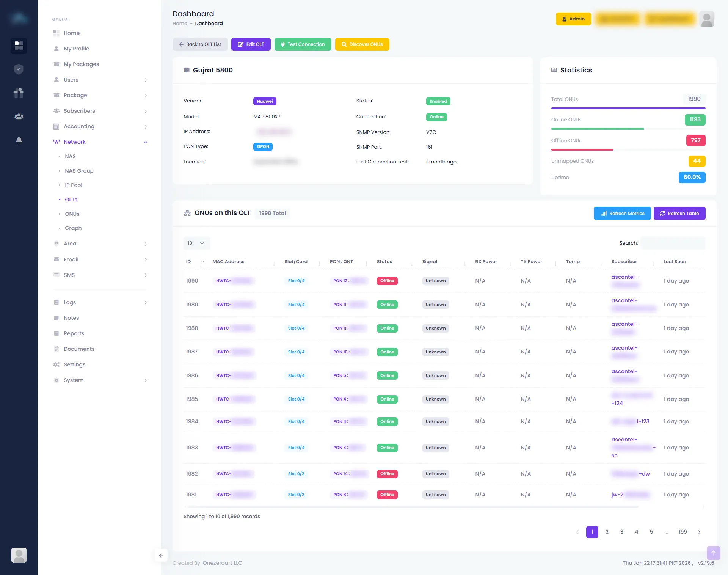Click Refresh Metrics button
This screenshot has width=728, height=575.
[x=622, y=214]
